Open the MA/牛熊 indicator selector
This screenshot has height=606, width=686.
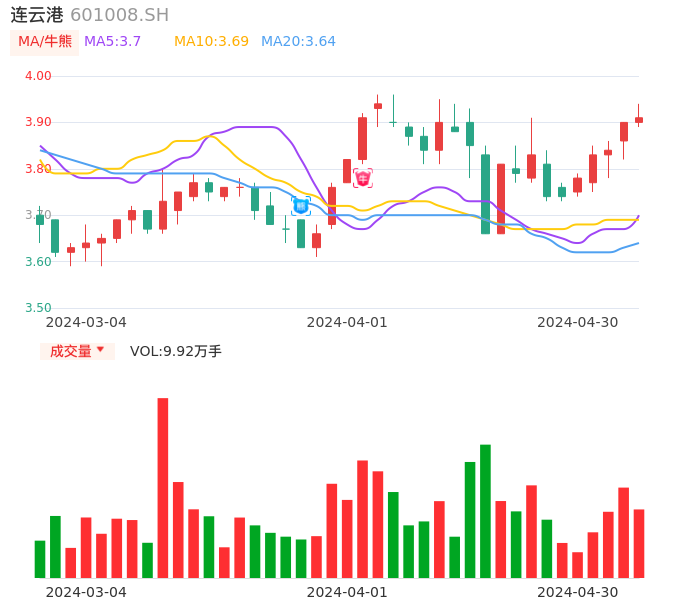45,41
